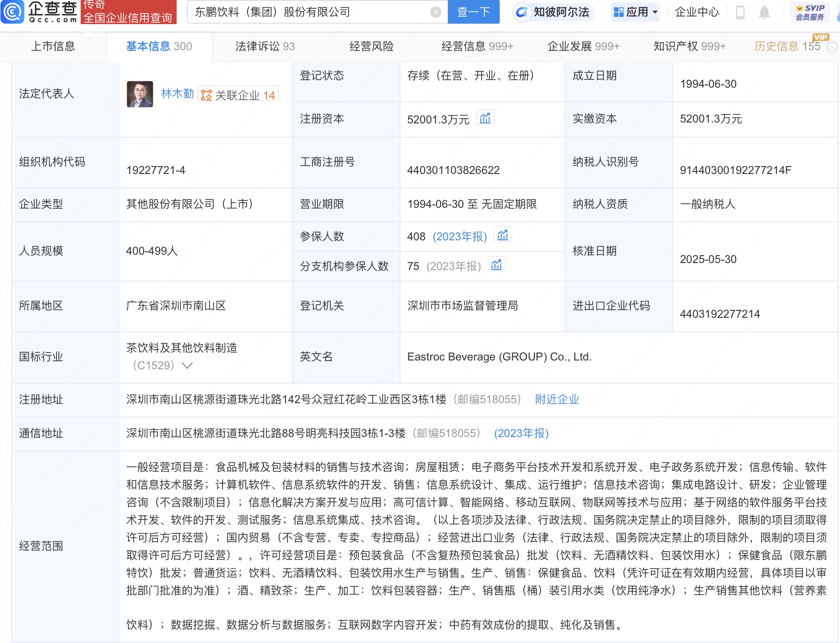This screenshot has height=643, width=840.
Task: Click import-export code 4403192277214
Action: point(720,314)
